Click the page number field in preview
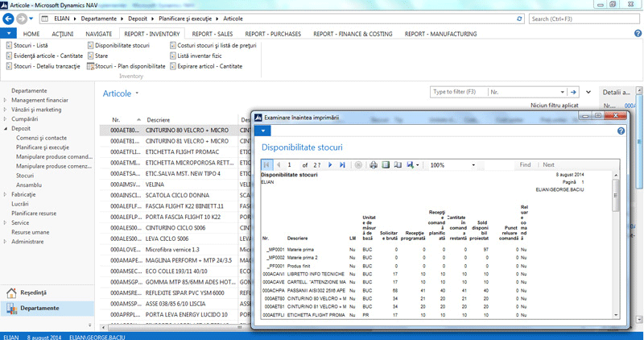 [292, 165]
